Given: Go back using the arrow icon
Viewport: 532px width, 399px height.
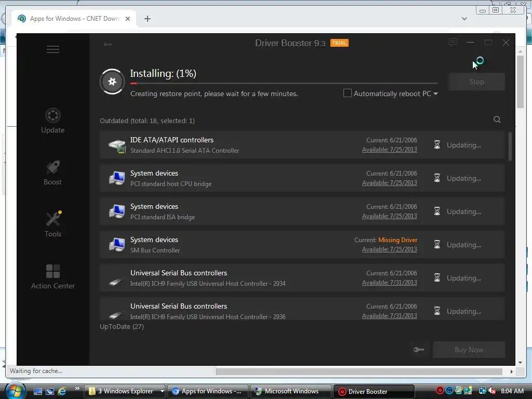Looking at the screenshot, I should [108, 44].
